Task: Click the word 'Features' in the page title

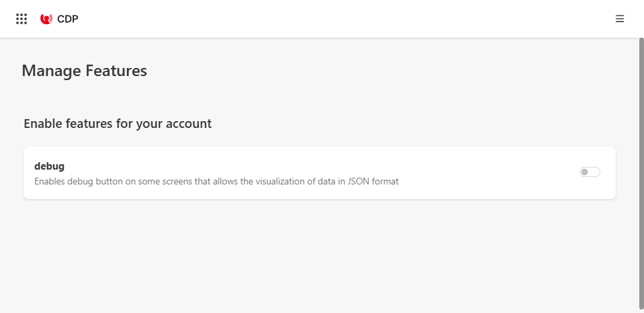Action: 116,71
